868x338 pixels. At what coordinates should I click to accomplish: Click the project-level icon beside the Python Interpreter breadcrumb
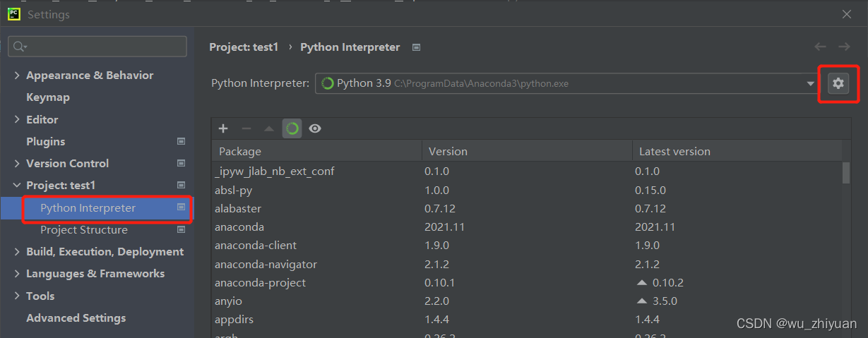pos(416,47)
